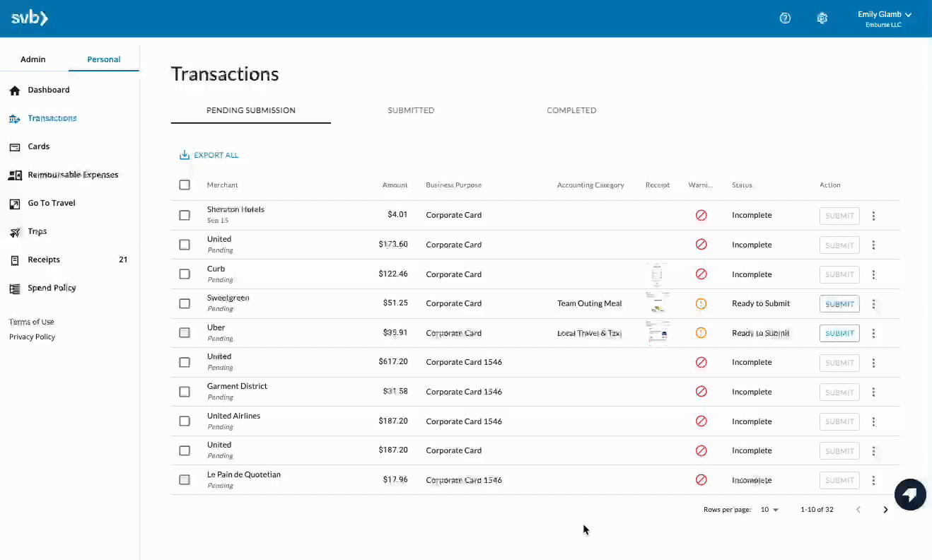Go to next page of transactions
This screenshot has width=932, height=560.
click(885, 510)
